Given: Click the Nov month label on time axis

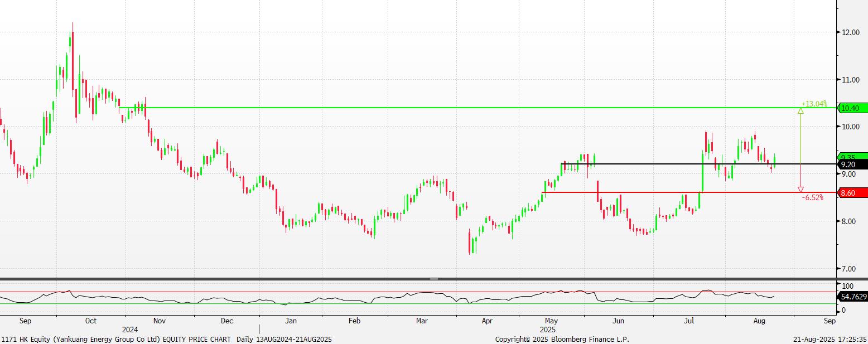Looking at the screenshot, I should pos(160,321).
